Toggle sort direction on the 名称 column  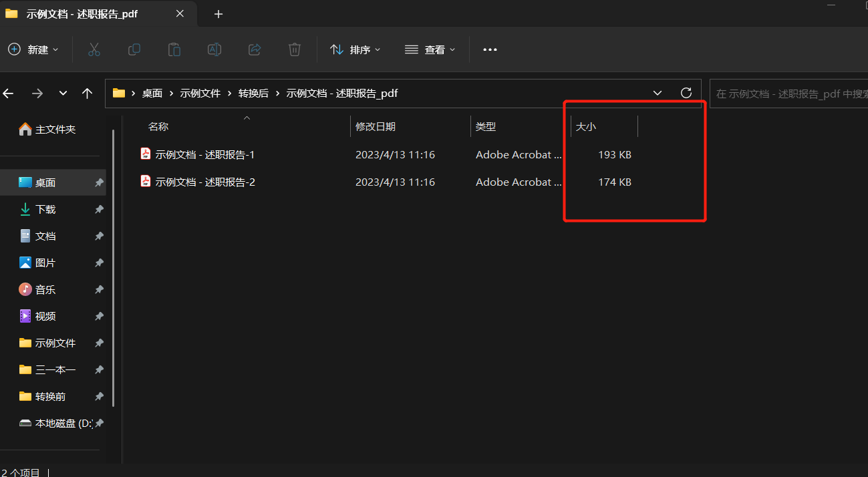(158, 126)
